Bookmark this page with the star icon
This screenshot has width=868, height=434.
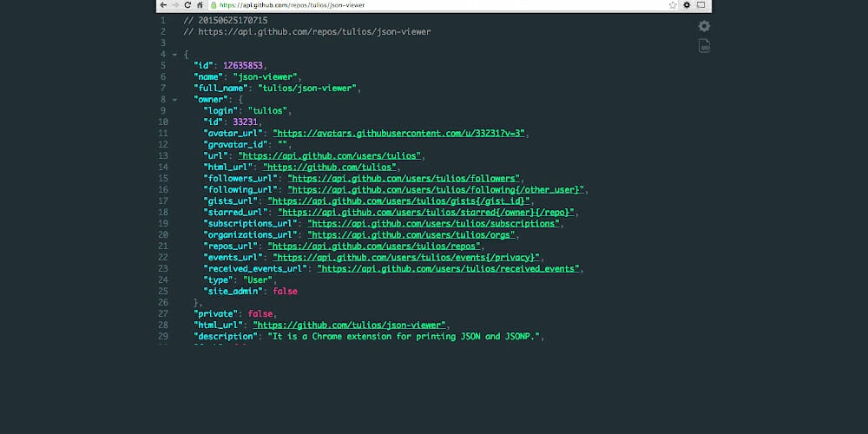click(673, 5)
